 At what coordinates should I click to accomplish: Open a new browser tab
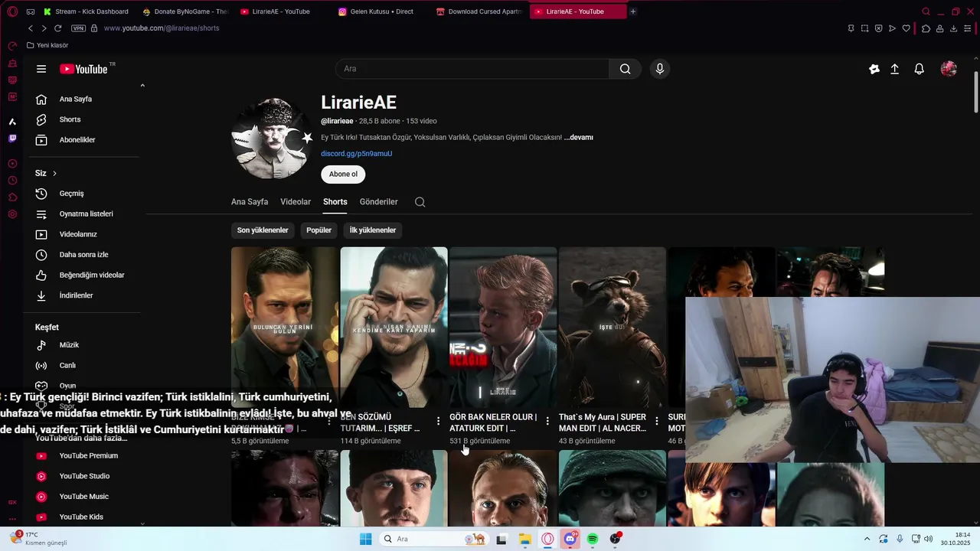coord(633,11)
